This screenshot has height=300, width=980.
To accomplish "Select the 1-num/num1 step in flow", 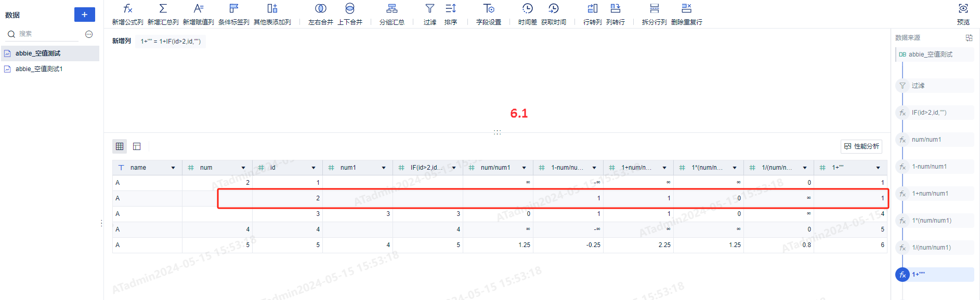I will (935, 167).
